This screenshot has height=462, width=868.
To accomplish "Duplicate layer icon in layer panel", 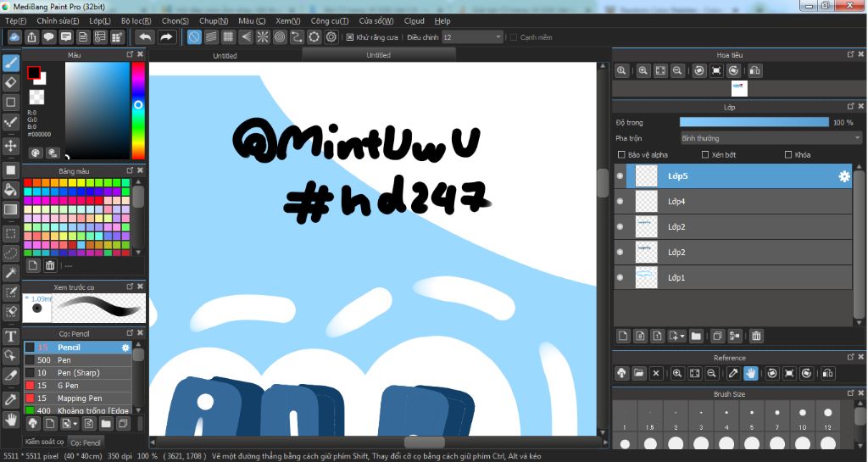I will click(x=717, y=336).
